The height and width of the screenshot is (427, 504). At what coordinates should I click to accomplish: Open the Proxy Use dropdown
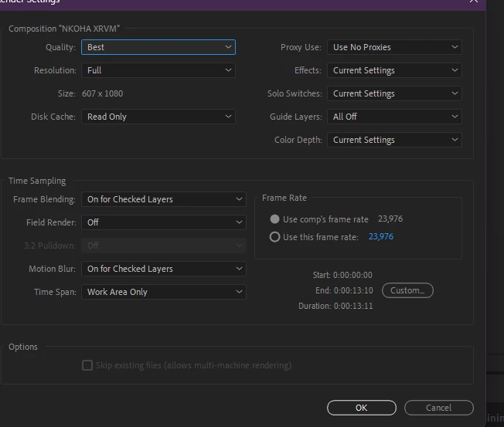(x=394, y=47)
